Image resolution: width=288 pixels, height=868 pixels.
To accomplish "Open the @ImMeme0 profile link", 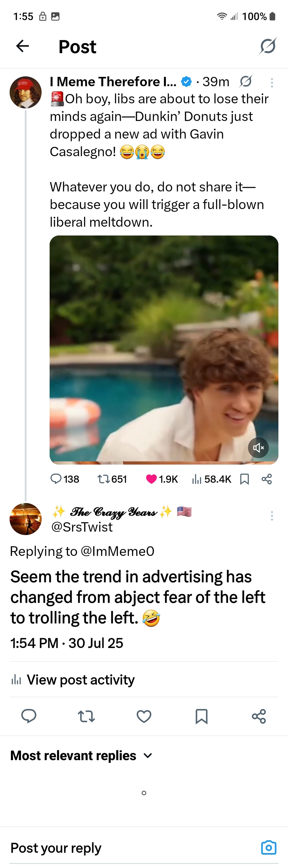I will (x=117, y=551).
